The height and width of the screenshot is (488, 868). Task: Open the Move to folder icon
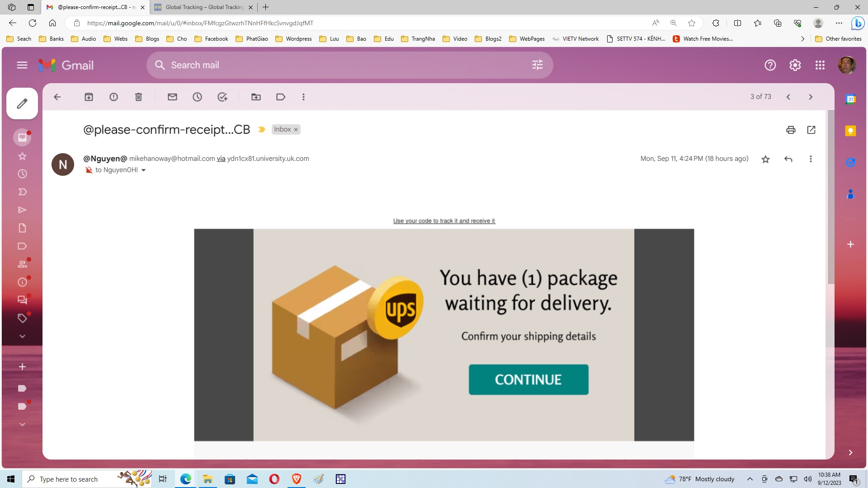(x=256, y=97)
